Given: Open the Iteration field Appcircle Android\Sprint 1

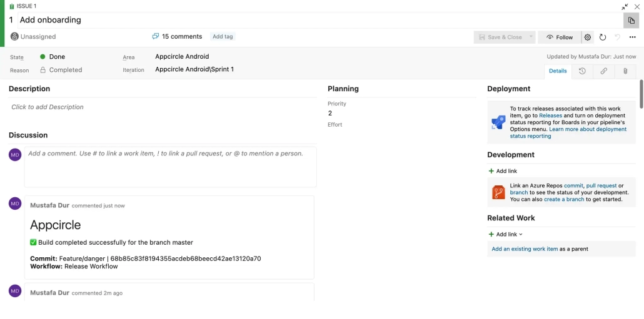Looking at the screenshot, I should (194, 69).
